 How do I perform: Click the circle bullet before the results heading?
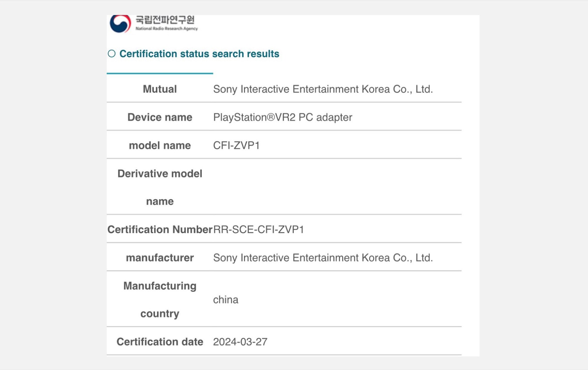tap(112, 54)
